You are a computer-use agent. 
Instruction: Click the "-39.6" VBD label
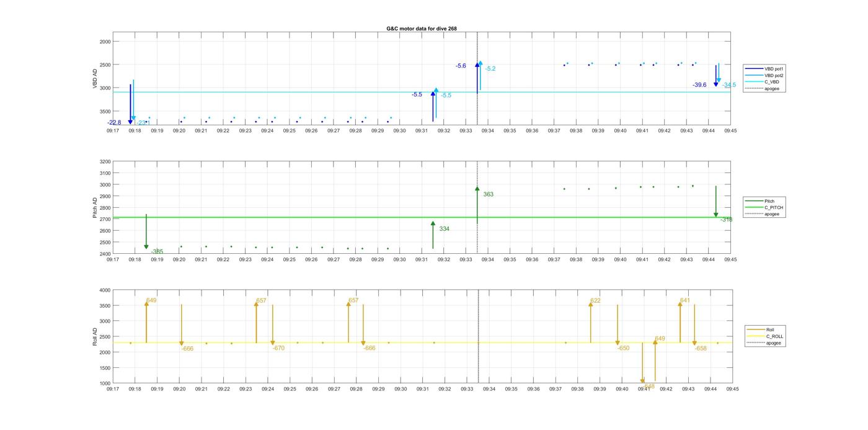click(x=699, y=85)
